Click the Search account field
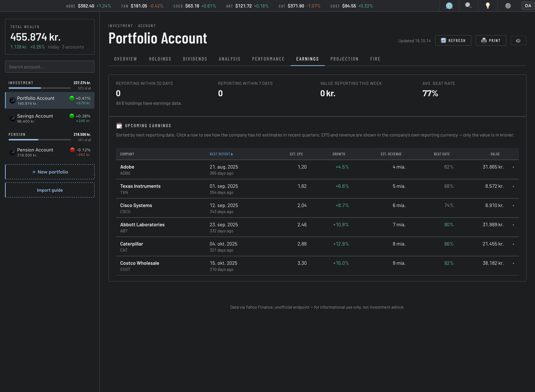535x392 pixels. [x=50, y=67]
